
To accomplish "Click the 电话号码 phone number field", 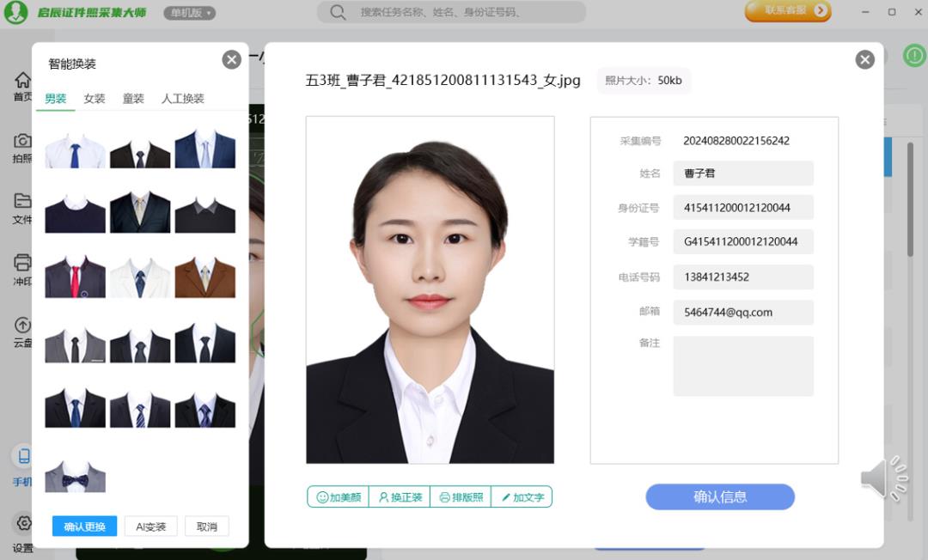I will tap(742, 277).
